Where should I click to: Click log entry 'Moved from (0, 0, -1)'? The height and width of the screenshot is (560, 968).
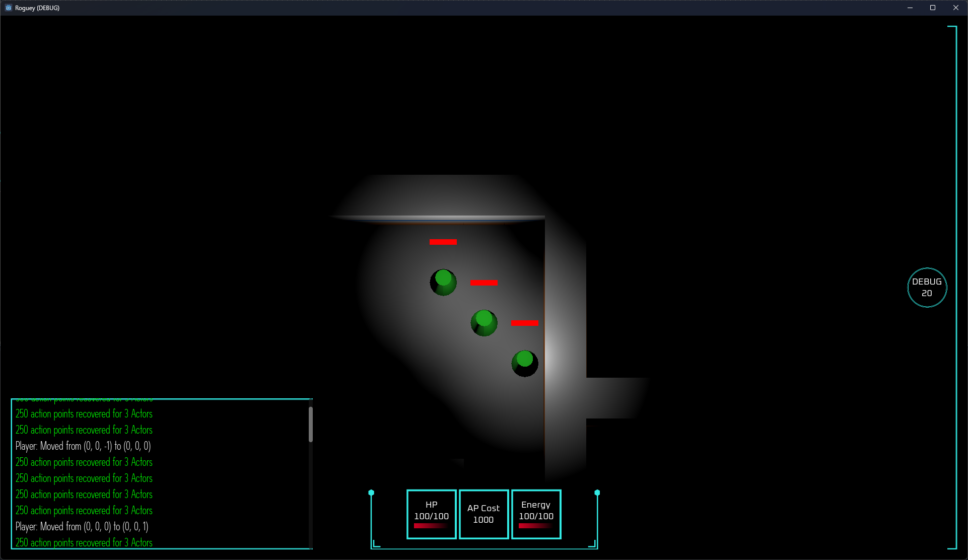point(83,446)
